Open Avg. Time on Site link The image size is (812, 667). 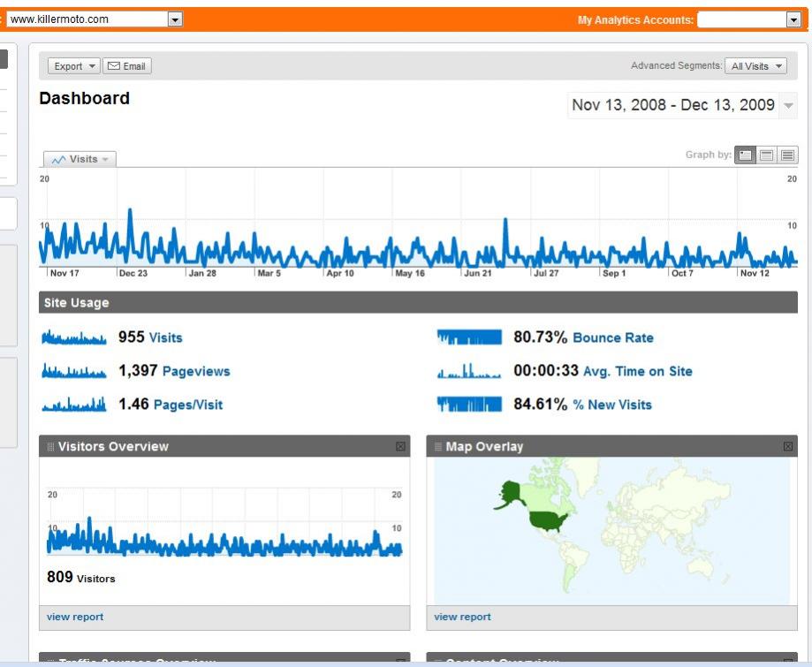click(637, 372)
